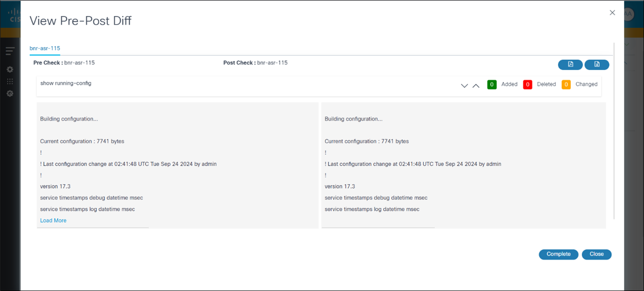
Task: Click the lower gear-clock icon in sidebar
Action: coord(10,94)
